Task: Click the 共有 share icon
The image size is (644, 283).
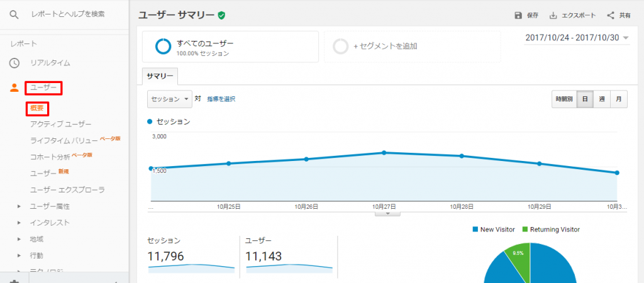Action: (611, 16)
